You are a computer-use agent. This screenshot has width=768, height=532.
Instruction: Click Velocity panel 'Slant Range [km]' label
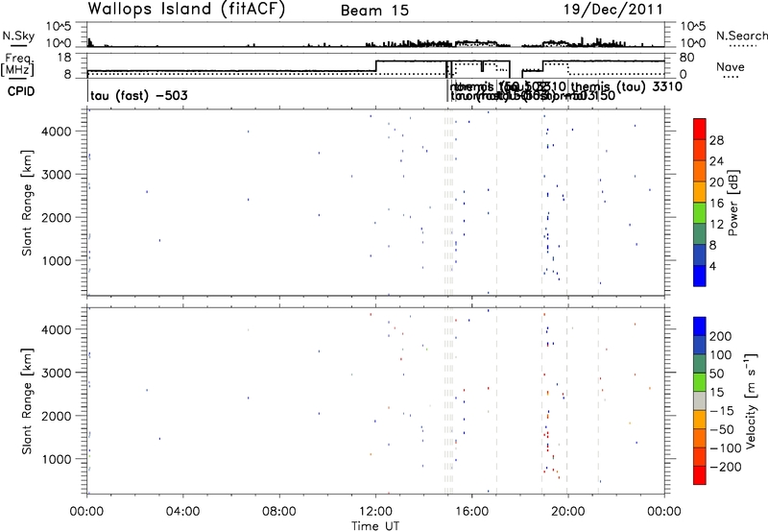[28, 401]
